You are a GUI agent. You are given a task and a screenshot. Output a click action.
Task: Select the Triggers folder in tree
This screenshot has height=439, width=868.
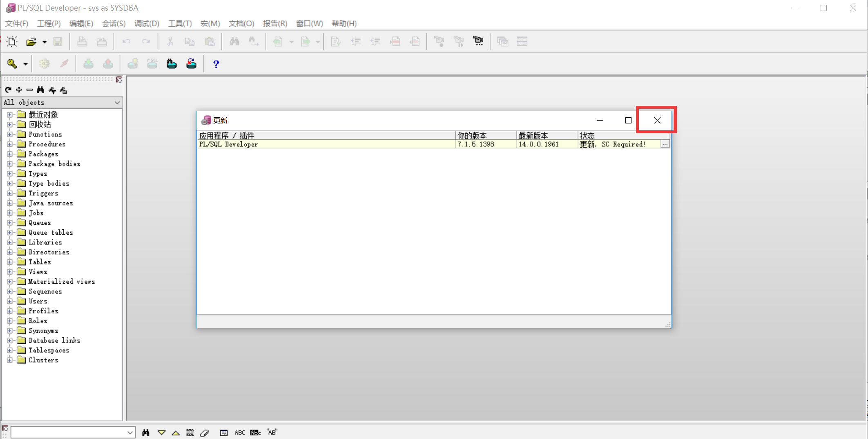[43, 193]
